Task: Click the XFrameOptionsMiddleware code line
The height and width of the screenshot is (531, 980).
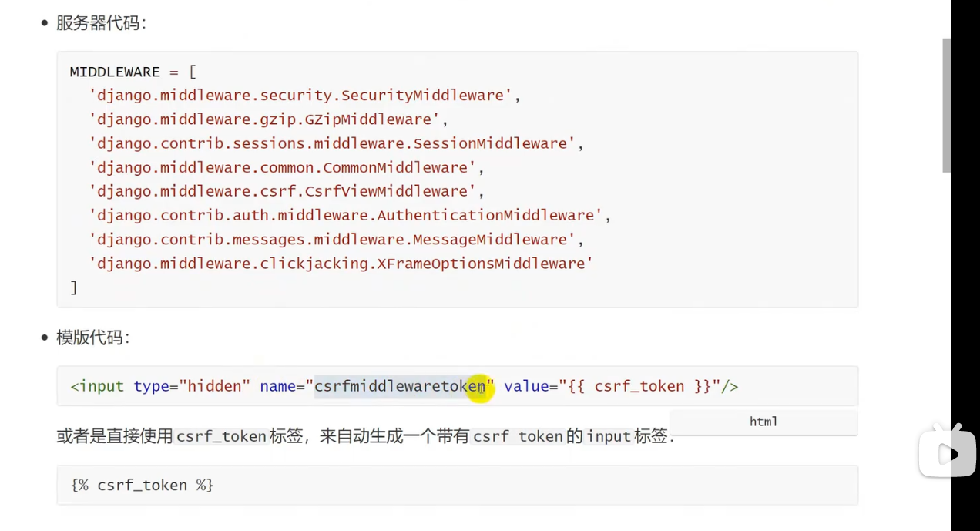Action: (x=341, y=264)
